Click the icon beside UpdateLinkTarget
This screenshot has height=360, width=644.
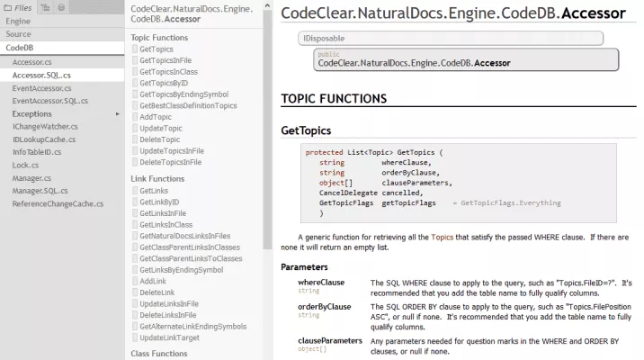134,337
